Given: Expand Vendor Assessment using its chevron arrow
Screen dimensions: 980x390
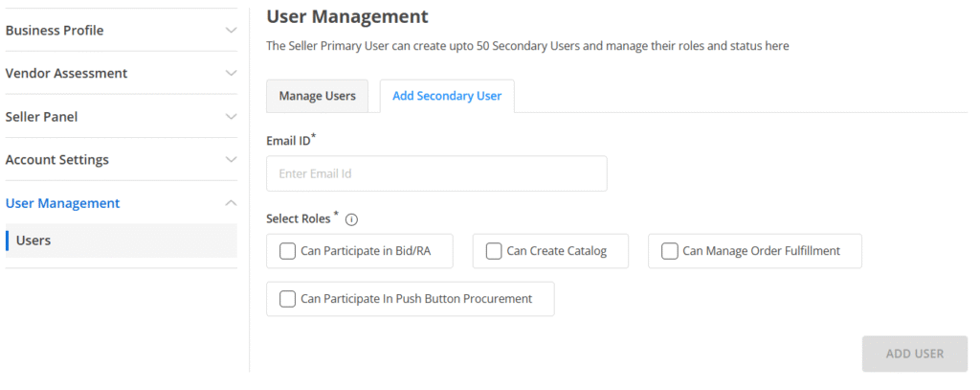Looking at the screenshot, I should pos(231,73).
